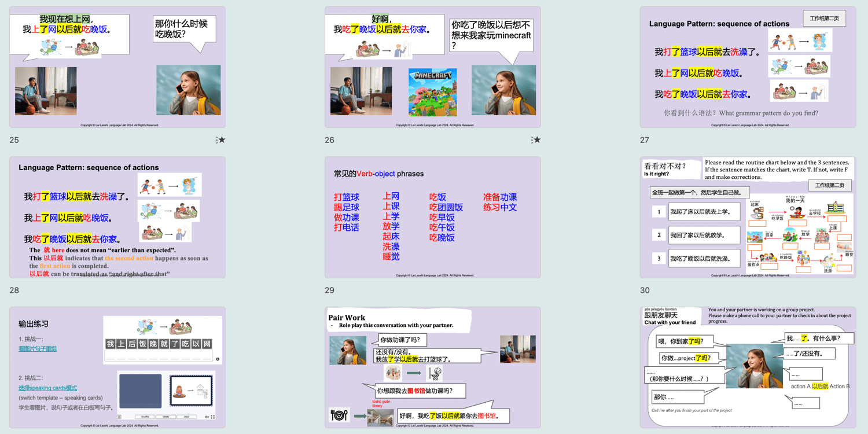
Task: Click slide number label 25
Action: [14, 140]
